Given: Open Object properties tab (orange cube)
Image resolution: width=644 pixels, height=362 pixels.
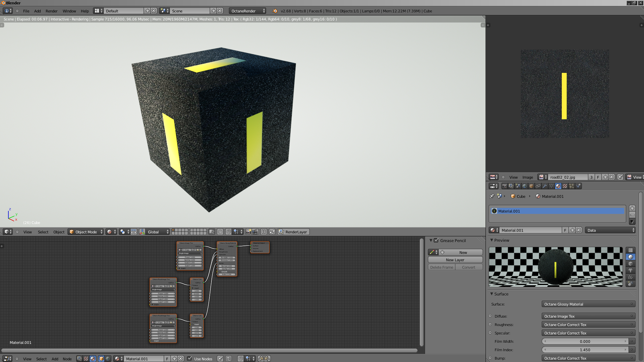Looking at the screenshot, I should [x=531, y=186].
